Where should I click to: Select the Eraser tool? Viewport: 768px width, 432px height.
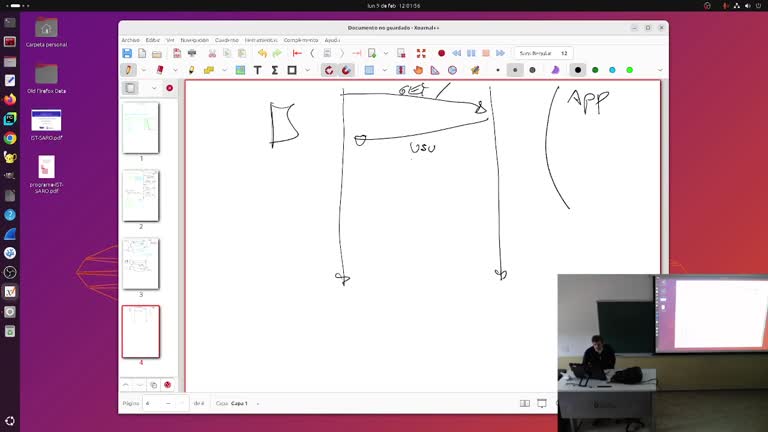coord(159,70)
